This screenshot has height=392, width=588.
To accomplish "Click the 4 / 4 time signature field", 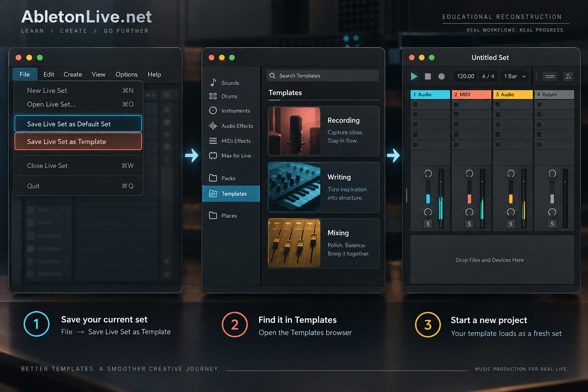I will 488,76.
